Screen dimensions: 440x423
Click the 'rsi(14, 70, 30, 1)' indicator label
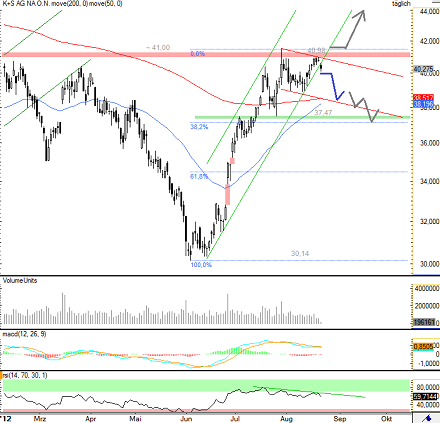[25, 375]
